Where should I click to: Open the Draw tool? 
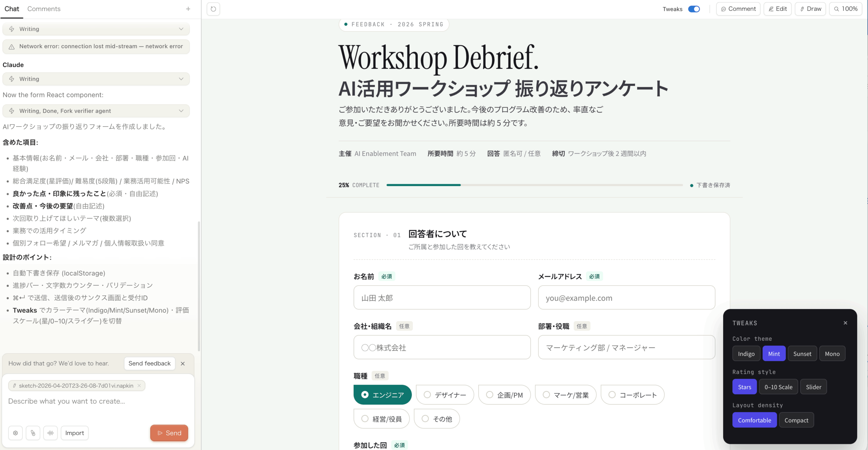pyautogui.click(x=810, y=9)
